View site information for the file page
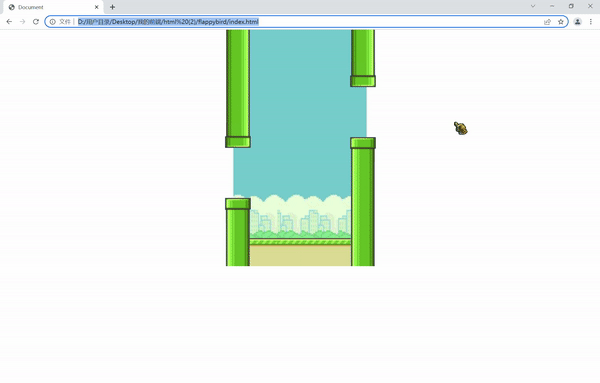 [x=53, y=22]
